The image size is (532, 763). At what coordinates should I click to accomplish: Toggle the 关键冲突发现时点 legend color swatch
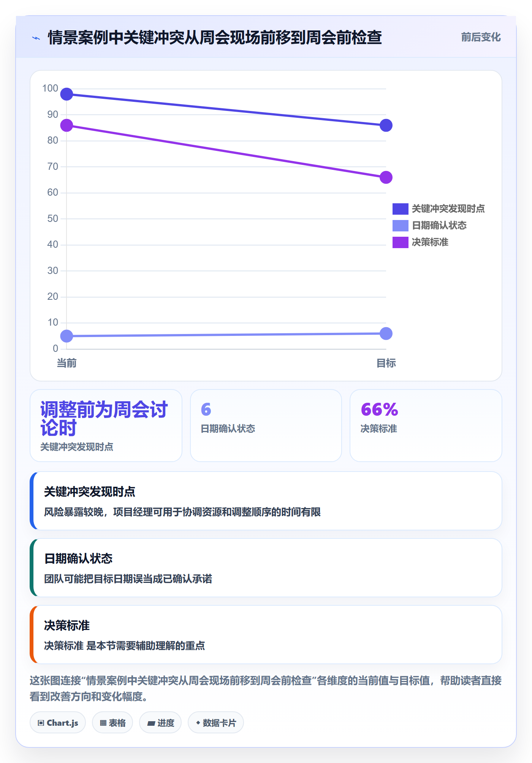(400, 209)
